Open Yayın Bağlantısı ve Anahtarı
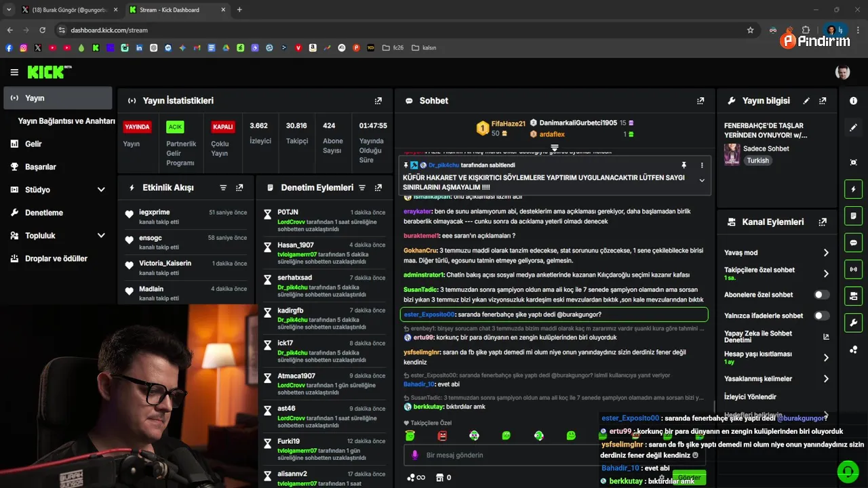 point(66,121)
